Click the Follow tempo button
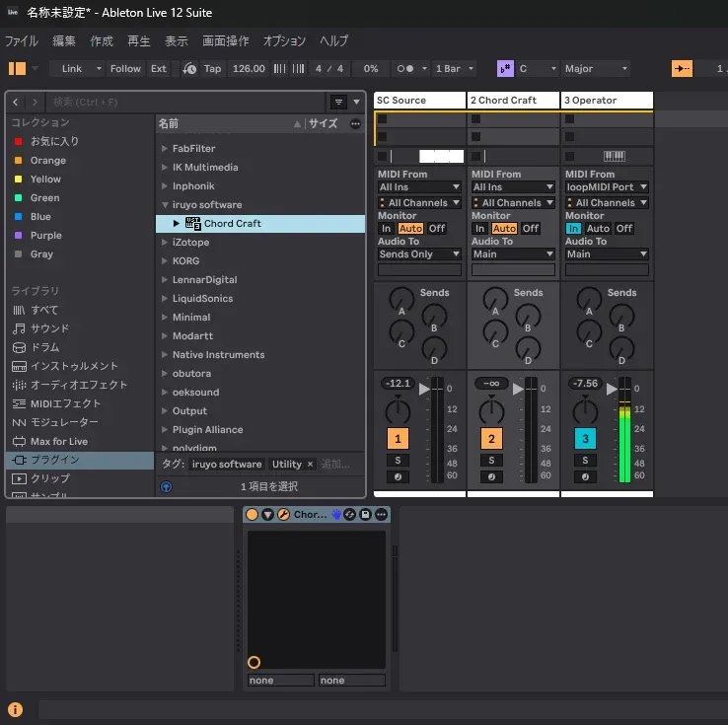The width and height of the screenshot is (728, 725). tap(125, 69)
